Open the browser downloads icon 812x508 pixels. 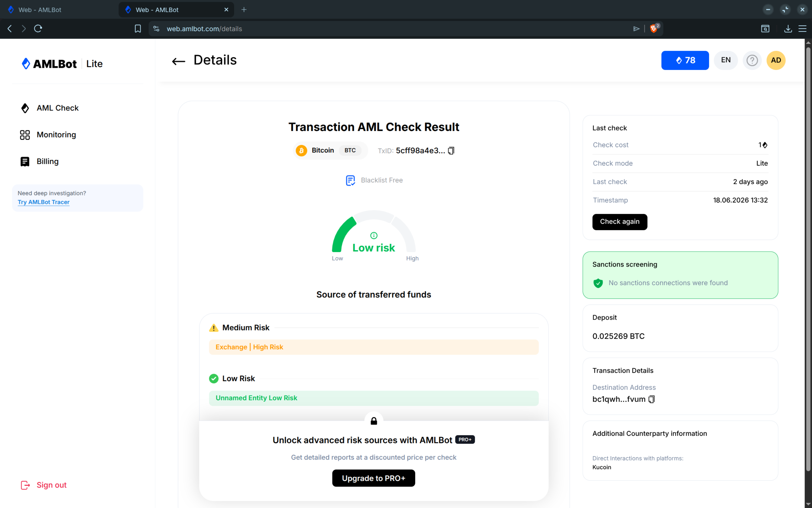788,29
